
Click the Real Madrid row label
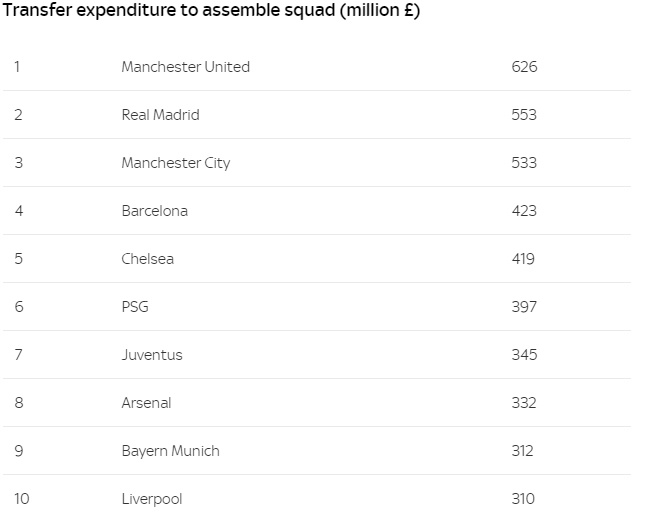point(160,115)
